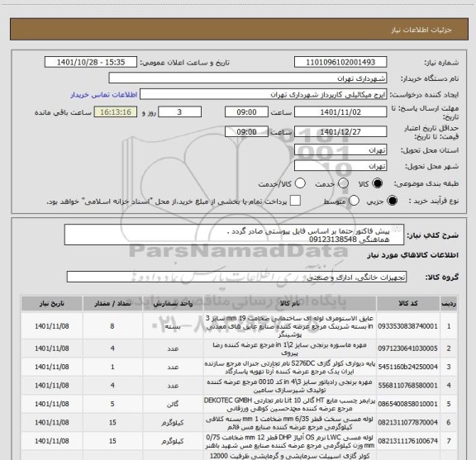Click the S276DC wall bracket item name

coord(289,368)
